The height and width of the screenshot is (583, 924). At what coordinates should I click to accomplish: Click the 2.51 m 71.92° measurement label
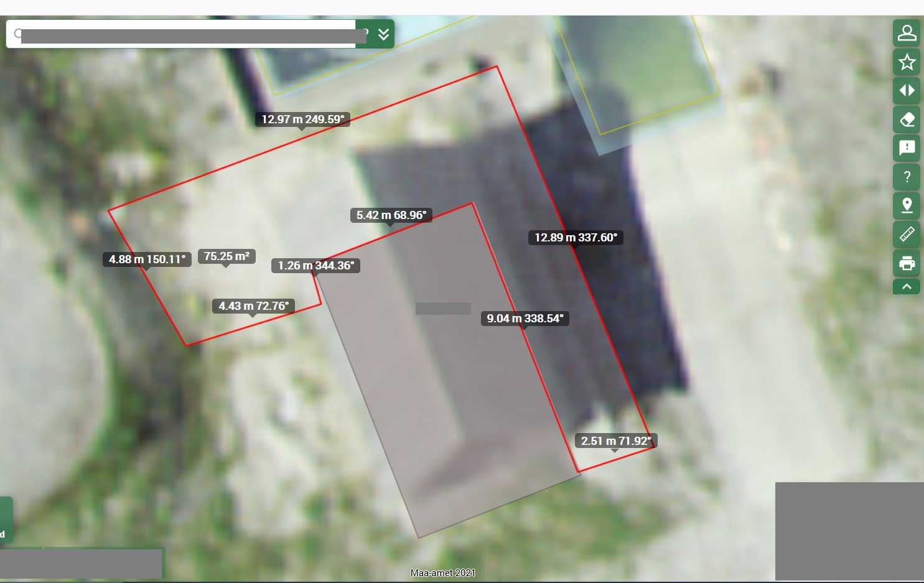point(615,441)
